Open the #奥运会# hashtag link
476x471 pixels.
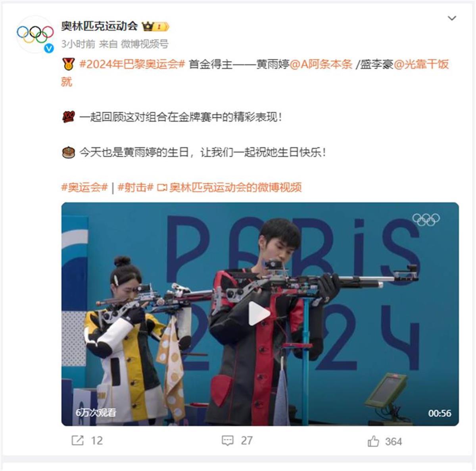click(x=84, y=187)
